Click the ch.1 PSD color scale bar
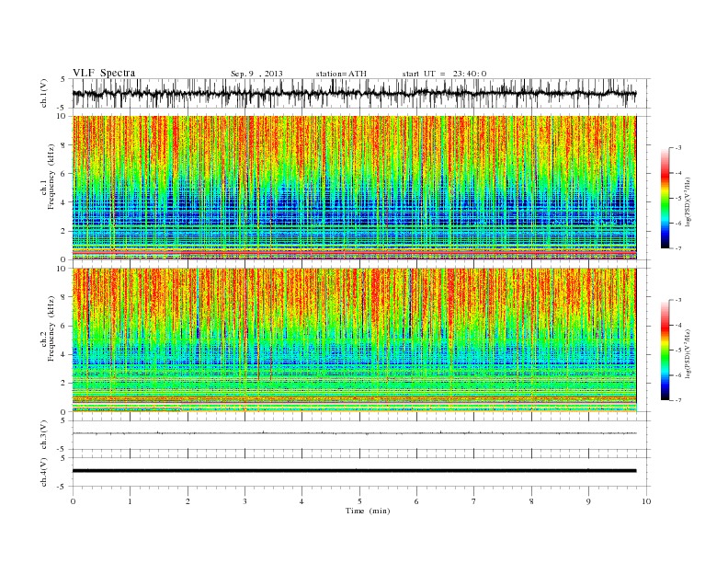The image size is (728, 563). (x=665, y=198)
